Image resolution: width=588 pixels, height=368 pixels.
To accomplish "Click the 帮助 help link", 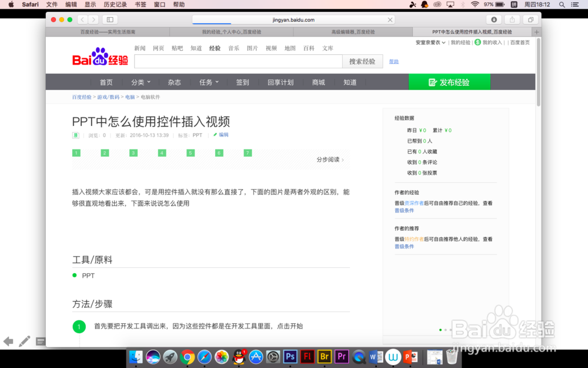I will [x=394, y=62].
